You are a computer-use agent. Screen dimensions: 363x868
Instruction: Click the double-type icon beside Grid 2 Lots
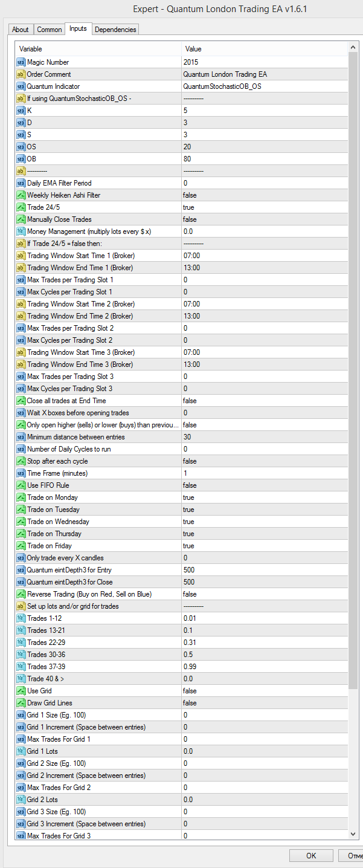tap(21, 800)
